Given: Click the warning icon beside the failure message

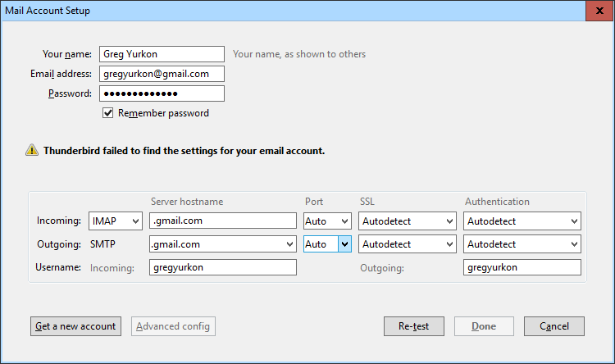Looking at the screenshot, I should [31, 151].
